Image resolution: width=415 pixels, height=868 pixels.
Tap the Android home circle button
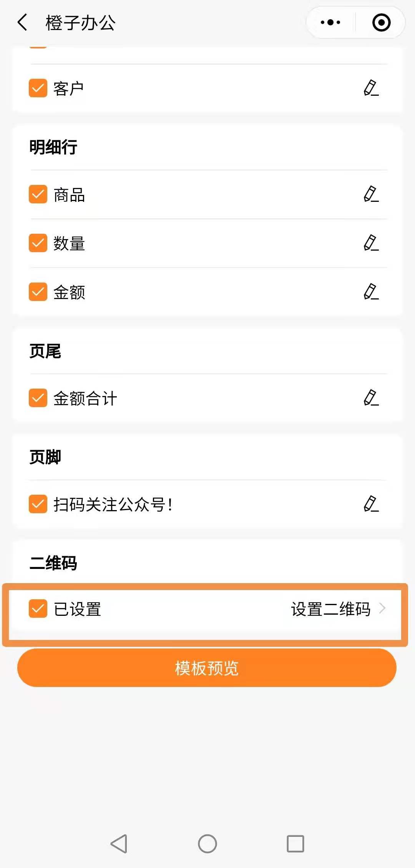(207, 844)
